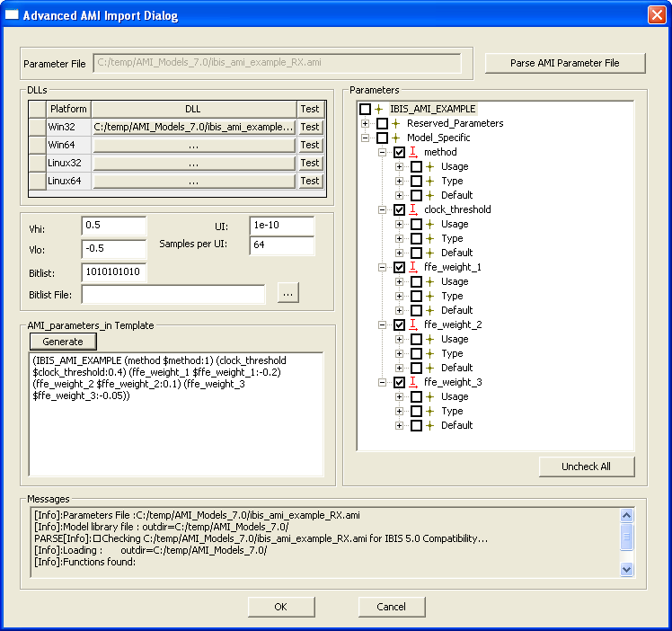Collapse the clock_threshold node
The height and width of the screenshot is (631, 672).
click(x=383, y=209)
